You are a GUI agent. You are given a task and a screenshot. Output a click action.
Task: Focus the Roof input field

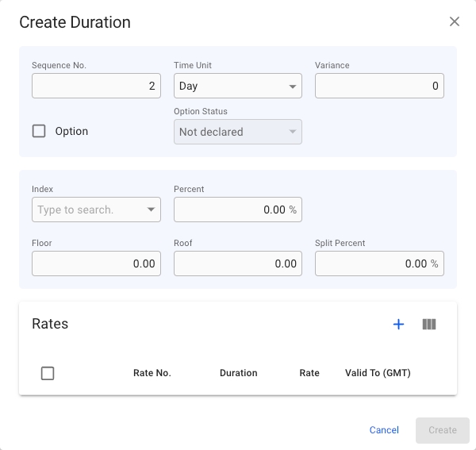tap(237, 263)
